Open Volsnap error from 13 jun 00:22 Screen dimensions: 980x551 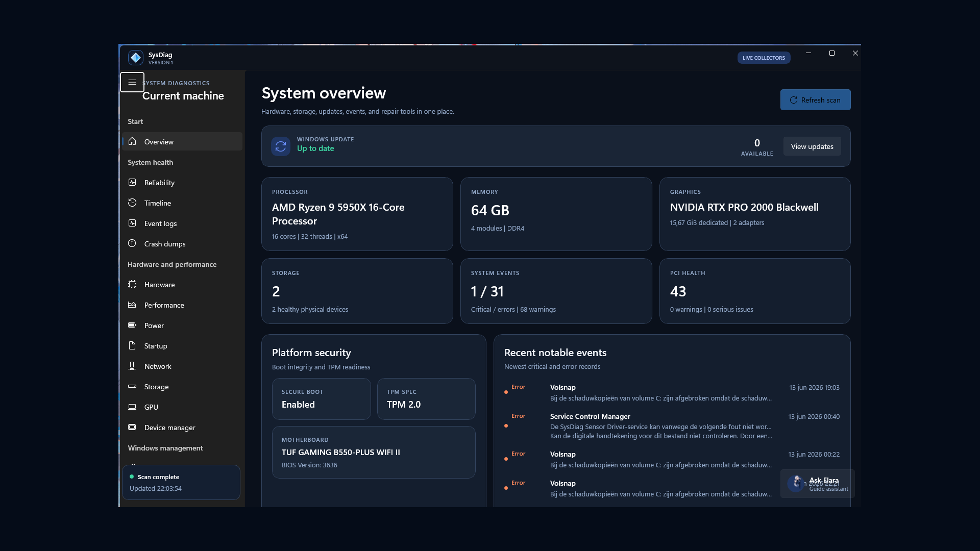672,459
